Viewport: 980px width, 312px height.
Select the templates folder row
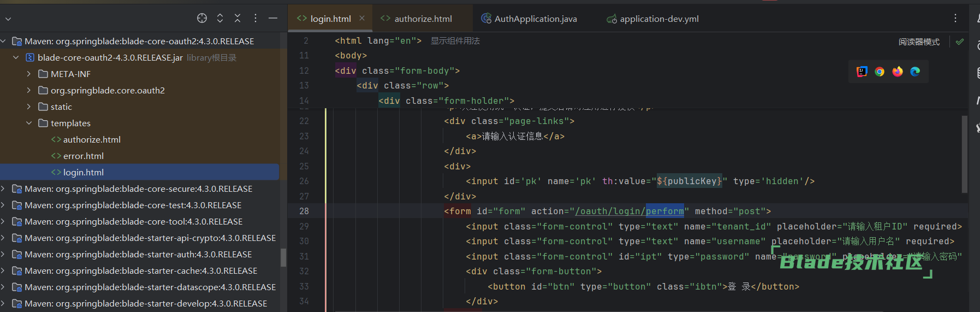click(140, 123)
